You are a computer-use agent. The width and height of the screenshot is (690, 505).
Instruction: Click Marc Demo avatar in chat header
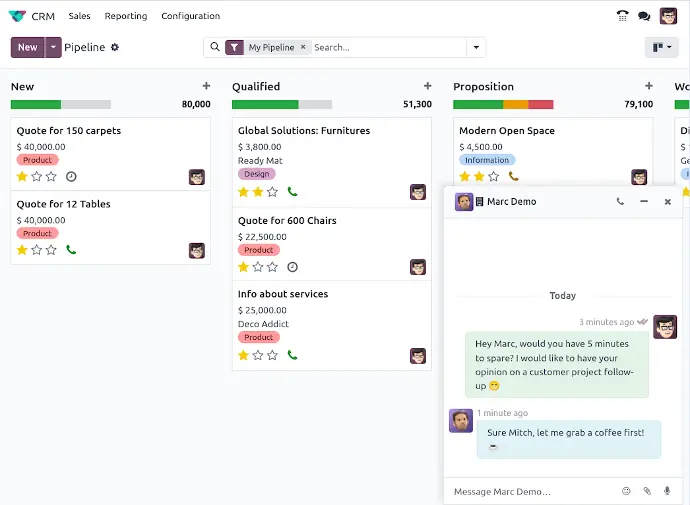click(464, 202)
